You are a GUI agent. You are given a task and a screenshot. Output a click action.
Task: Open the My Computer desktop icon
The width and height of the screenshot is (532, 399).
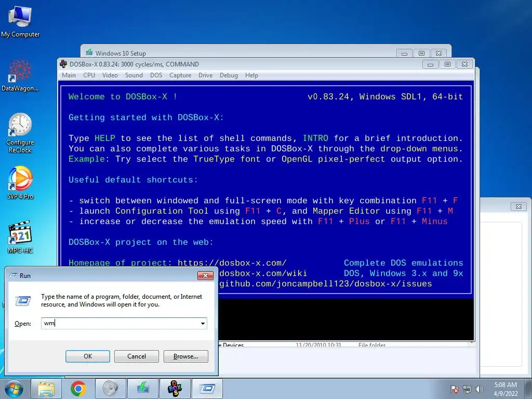(20, 22)
